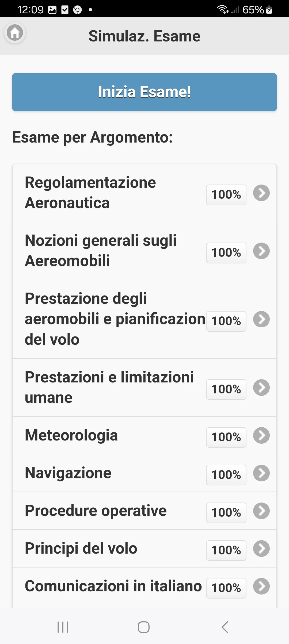Select the Meteorologia topic
The width and height of the screenshot is (289, 644).
(71, 435)
